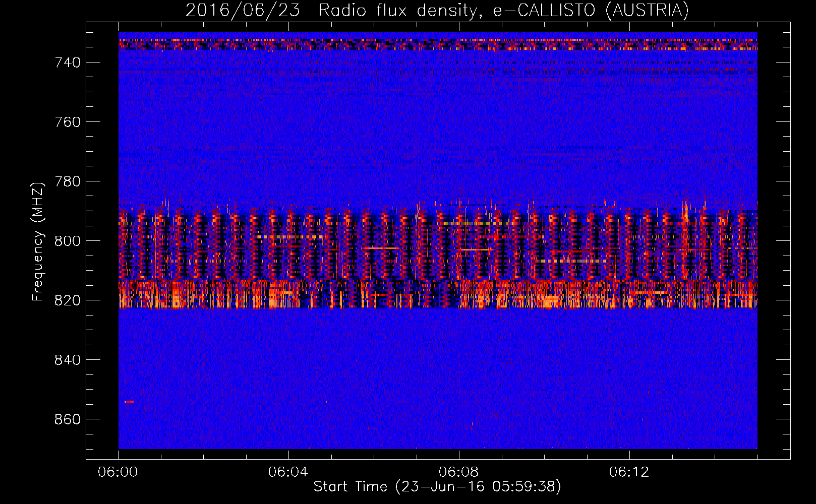Click the 860 frequency tick label
Screen dimensions: 816x504
coord(68,419)
